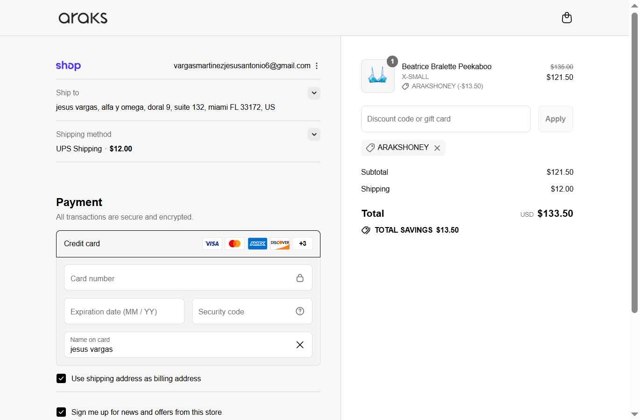Select the Credit card payment option
This screenshot has height=420, width=640.
point(188,244)
